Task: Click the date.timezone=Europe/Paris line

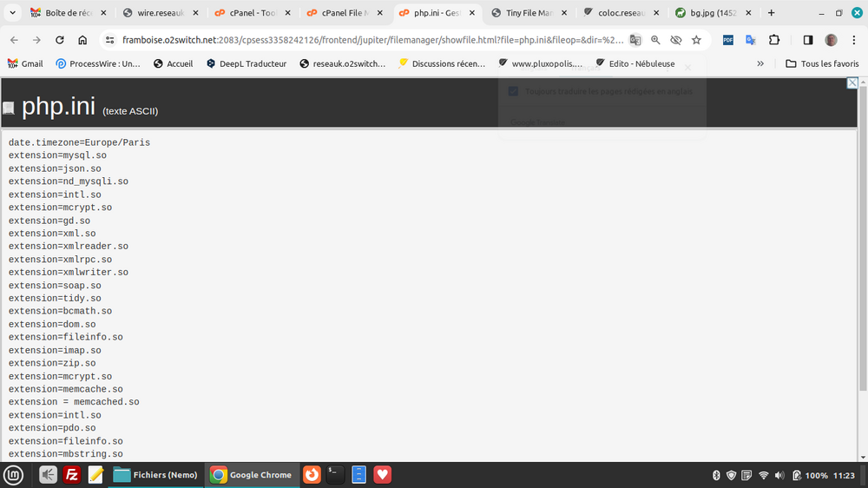Action: (x=79, y=143)
